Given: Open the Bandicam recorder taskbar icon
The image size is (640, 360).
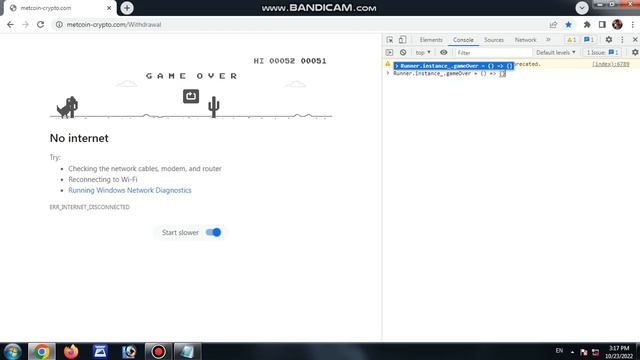Looking at the screenshot, I should 158,351.
